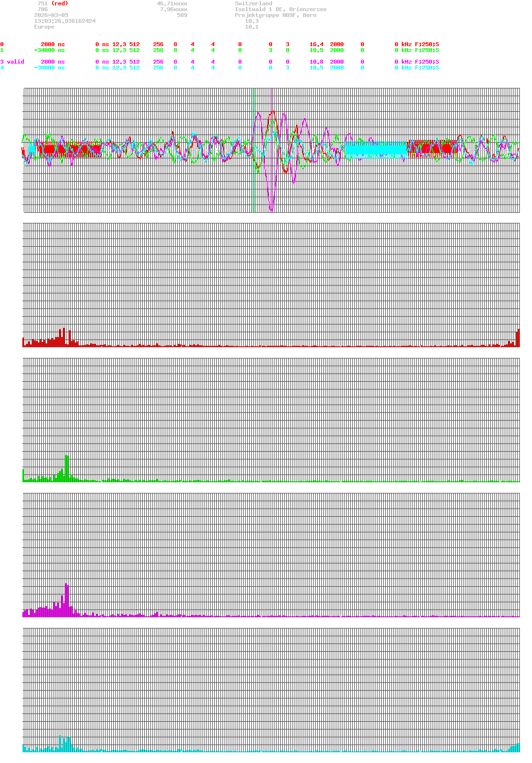This screenshot has width=532, height=763.
Task: Click channel 0 red '2000 ns' value
Action: (x=52, y=44)
